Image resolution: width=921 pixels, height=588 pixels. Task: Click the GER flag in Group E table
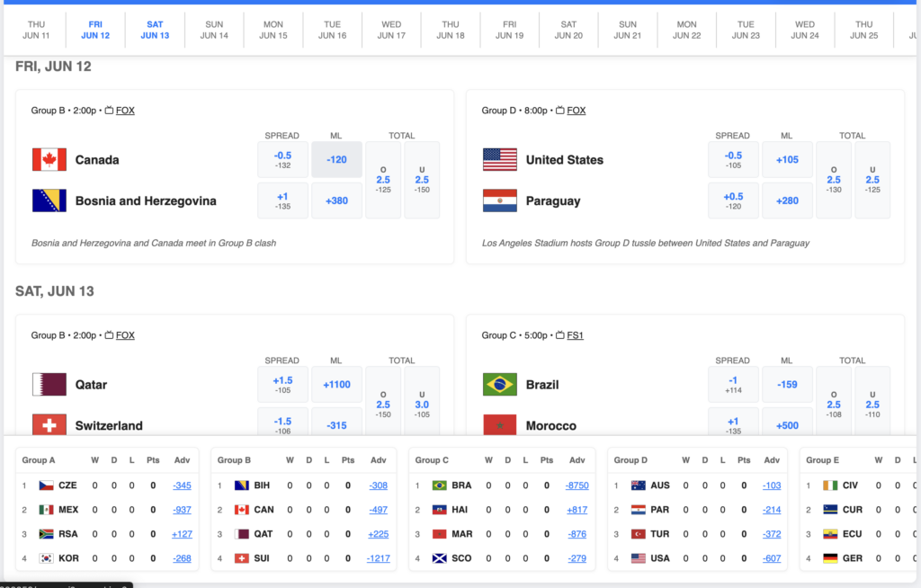(830, 558)
